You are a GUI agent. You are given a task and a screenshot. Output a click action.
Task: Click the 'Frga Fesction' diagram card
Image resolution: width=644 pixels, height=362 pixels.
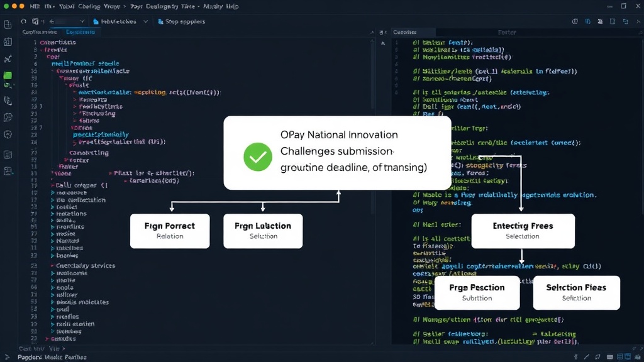click(x=477, y=293)
